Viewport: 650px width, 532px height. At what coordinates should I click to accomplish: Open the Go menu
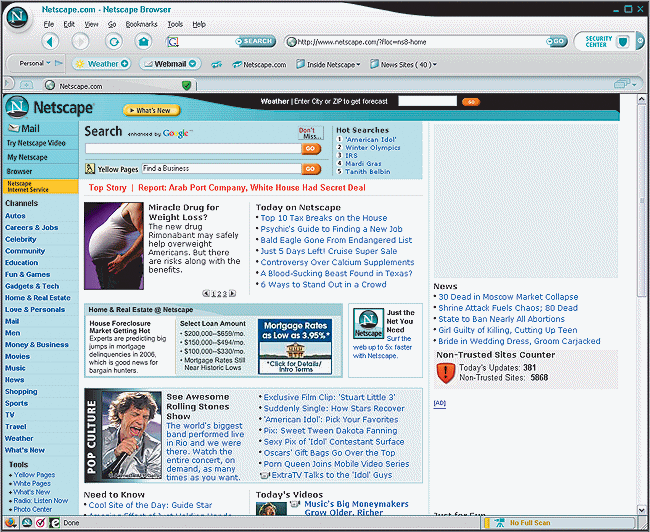point(112,24)
